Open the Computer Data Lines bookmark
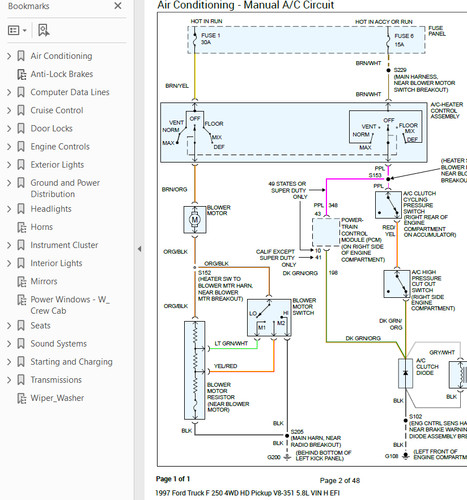The image size is (467, 500). tap(70, 92)
